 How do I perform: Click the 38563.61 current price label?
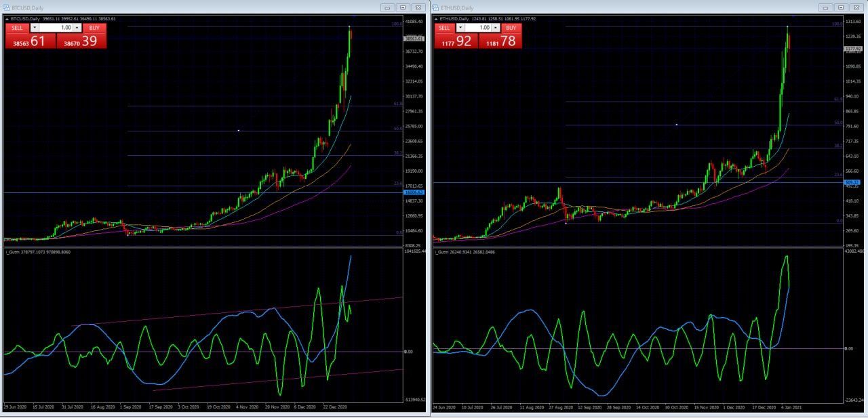[414, 39]
